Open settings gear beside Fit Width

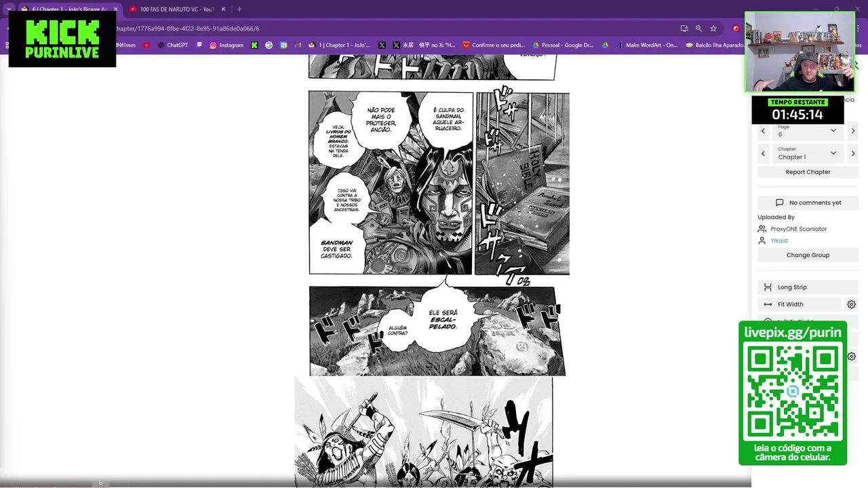click(x=852, y=304)
